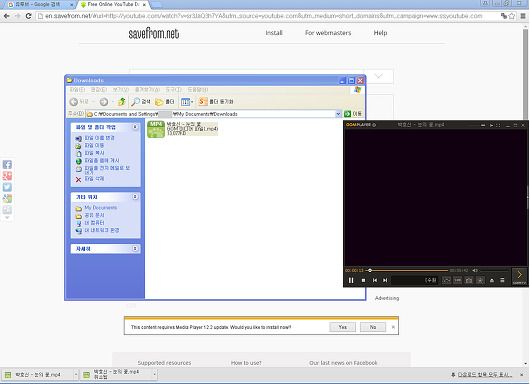Go Forward in the Downloads window

[x=104, y=101]
